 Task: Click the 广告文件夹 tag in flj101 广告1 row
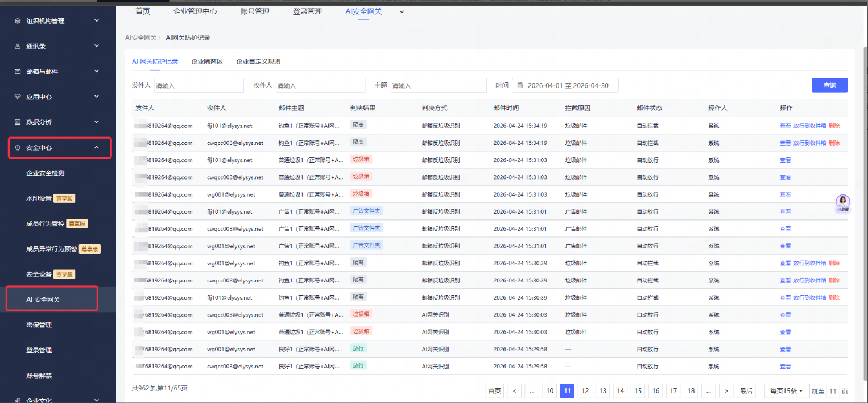[x=367, y=211]
